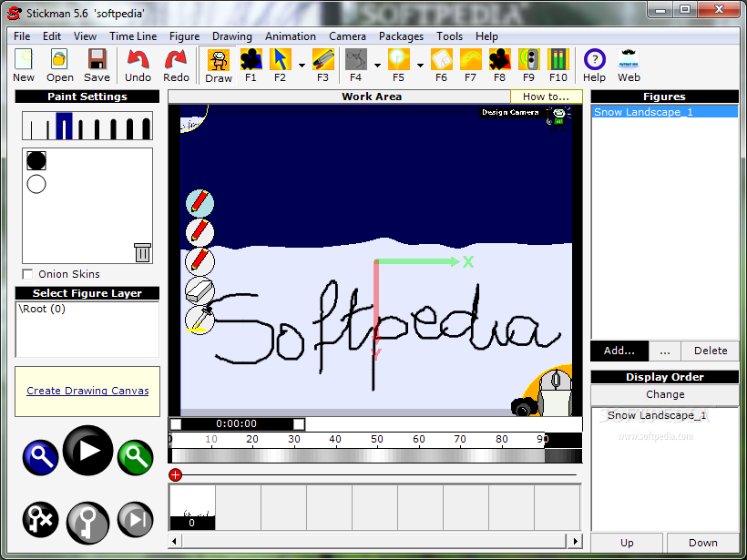Viewport: 747px width, 560px height.
Task: Pick the highlighted blue brush width
Action: tap(65, 127)
